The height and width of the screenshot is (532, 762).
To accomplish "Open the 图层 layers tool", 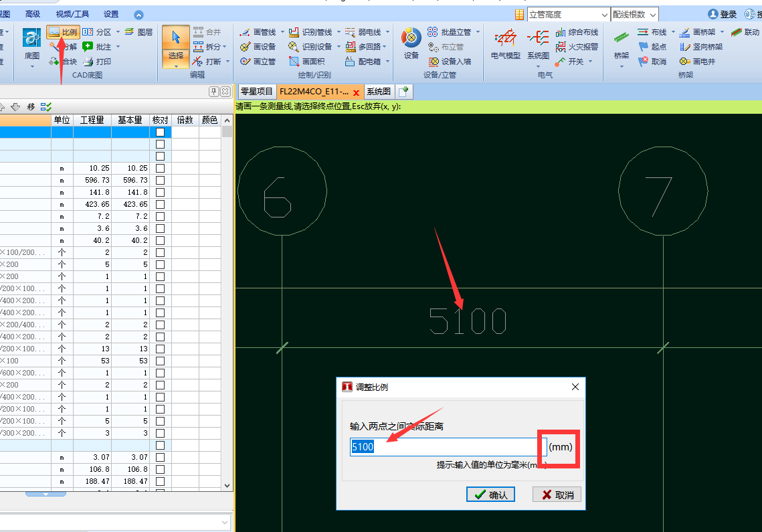I will [x=138, y=32].
